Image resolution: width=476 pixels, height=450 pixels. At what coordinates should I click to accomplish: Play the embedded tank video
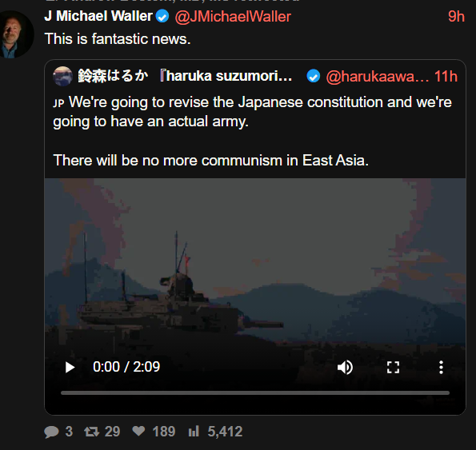click(70, 367)
